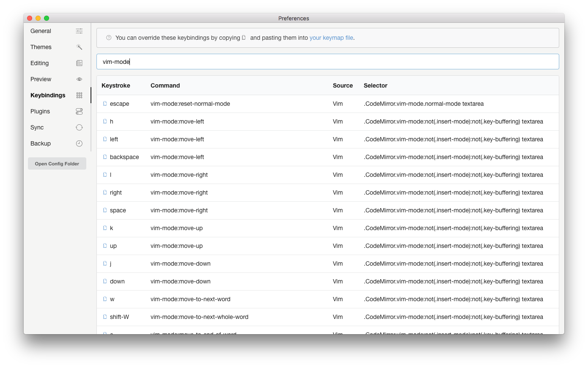Copy the escape keybinding snippet
This screenshot has width=588, height=368.
tap(104, 103)
